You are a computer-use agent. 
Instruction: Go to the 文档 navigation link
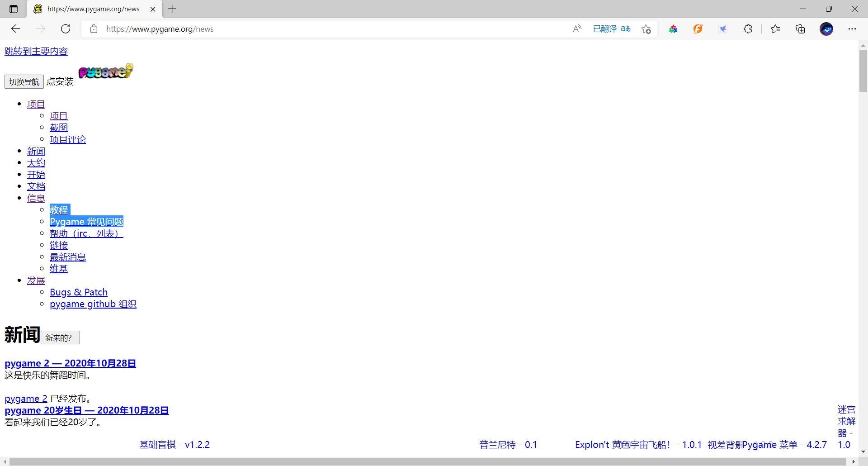36,186
